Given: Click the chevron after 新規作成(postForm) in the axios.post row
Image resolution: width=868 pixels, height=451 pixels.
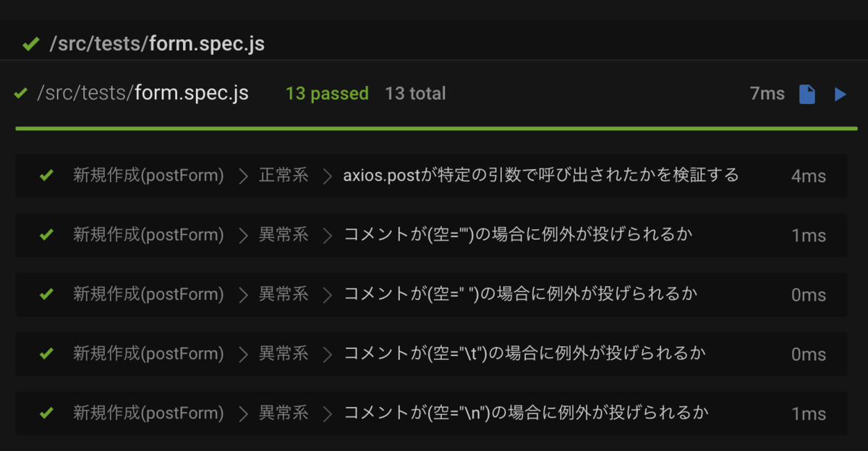Looking at the screenshot, I should (243, 176).
